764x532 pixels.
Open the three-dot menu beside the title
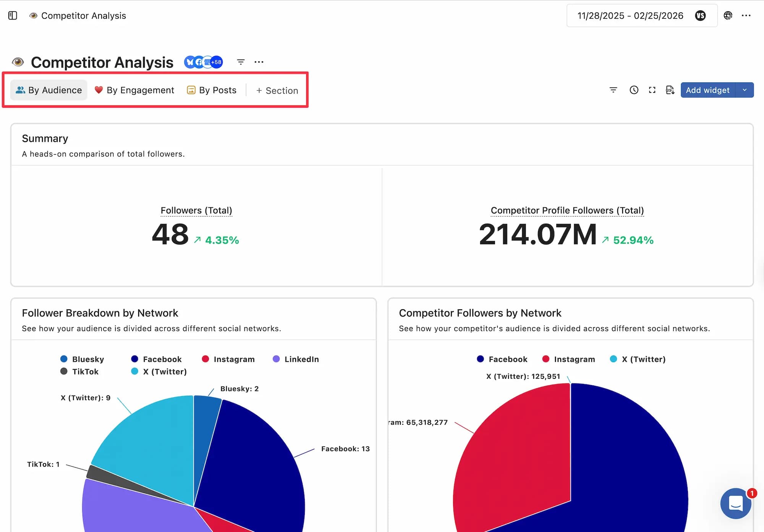pyautogui.click(x=259, y=62)
